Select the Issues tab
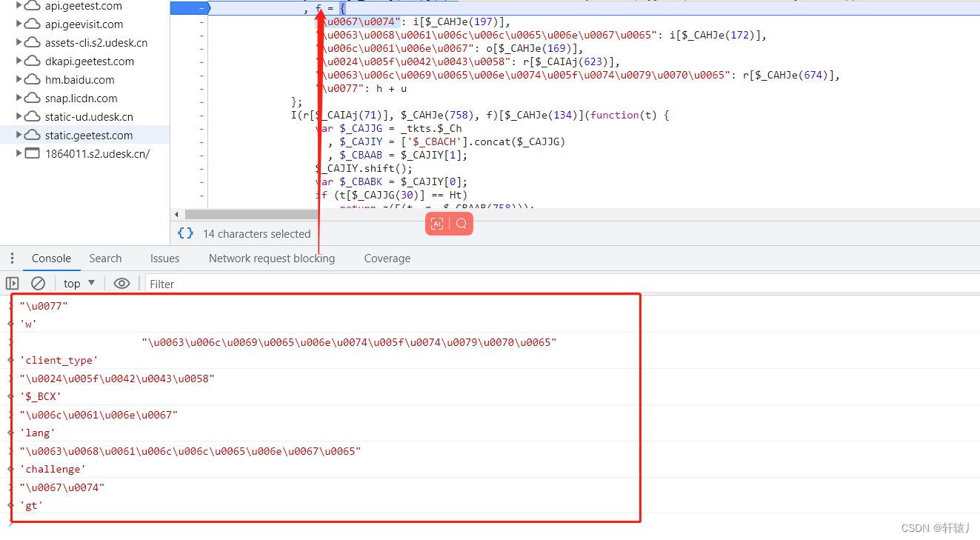Image resolution: width=980 pixels, height=540 pixels. pyautogui.click(x=164, y=259)
